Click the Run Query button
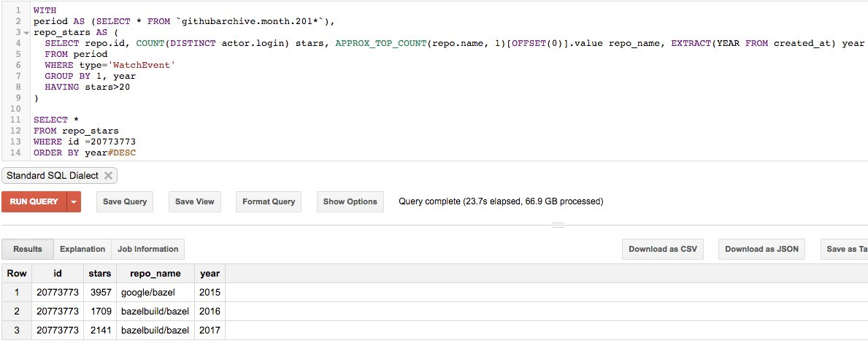868x343 pixels. [34, 201]
